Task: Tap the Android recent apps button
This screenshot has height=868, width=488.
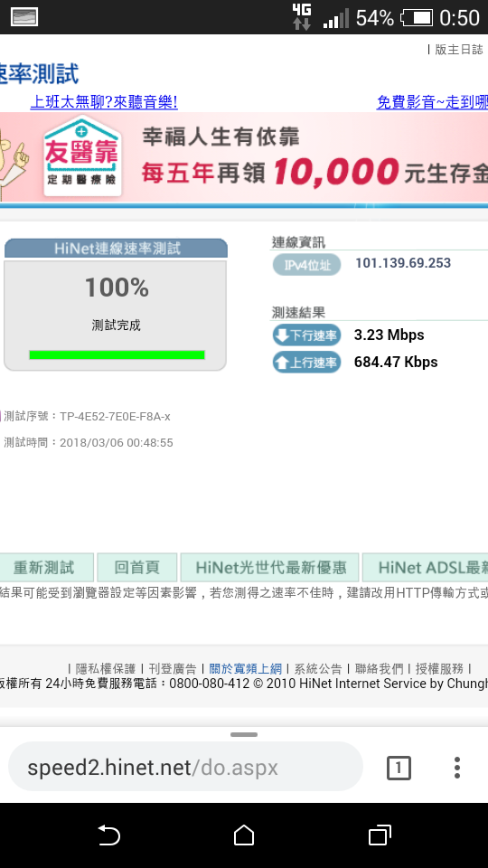Action: pyautogui.click(x=380, y=835)
